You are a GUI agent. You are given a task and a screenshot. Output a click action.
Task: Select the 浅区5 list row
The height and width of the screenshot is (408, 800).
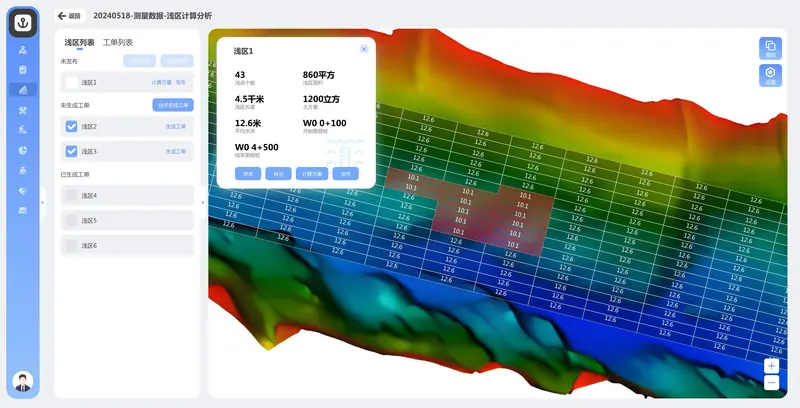click(127, 220)
